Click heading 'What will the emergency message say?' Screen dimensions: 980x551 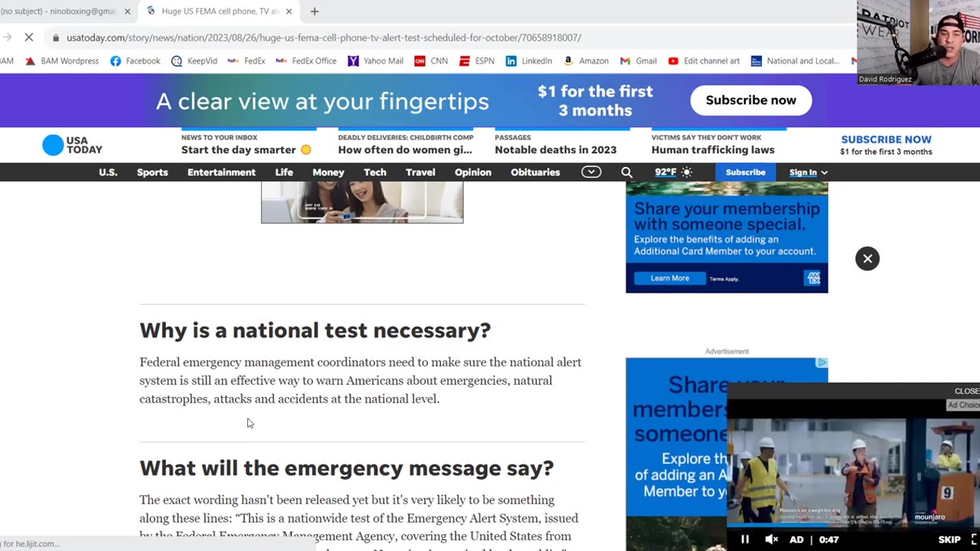(346, 468)
